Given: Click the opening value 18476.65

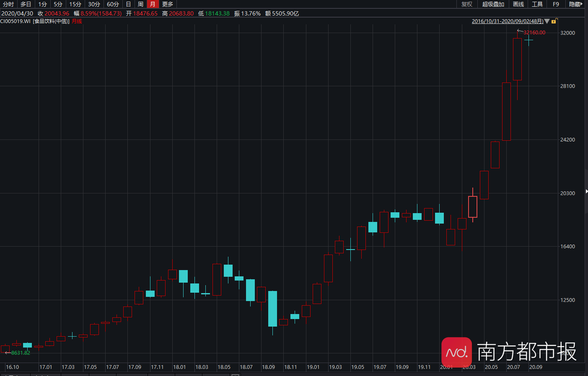Looking at the screenshot, I should [145, 13].
